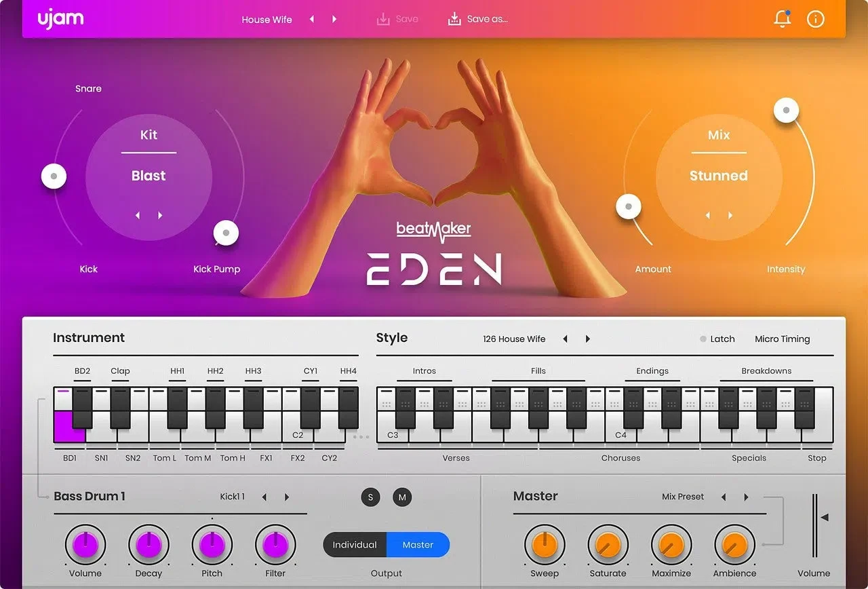The height and width of the screenshot is (589, 868).
Task: Open the info icon in top bar
Action: point(815,19)
